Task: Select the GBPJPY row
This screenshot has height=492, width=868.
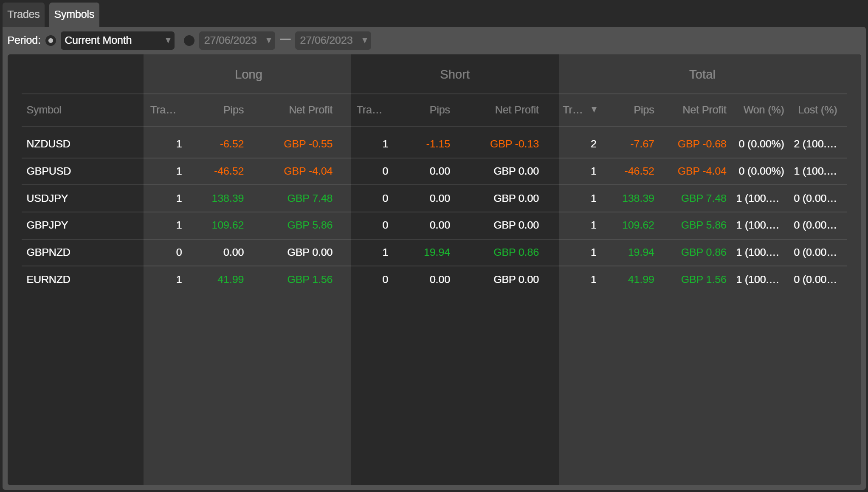Action: pos(47,225)
